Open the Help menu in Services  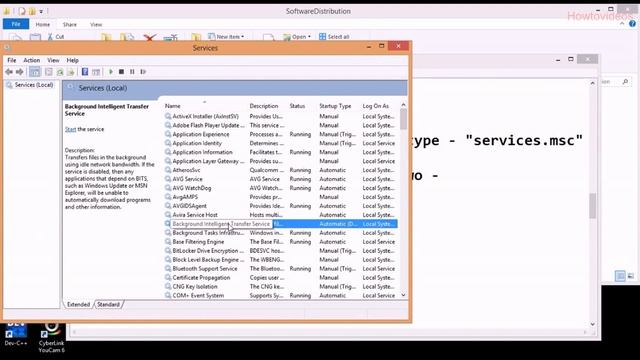[x=73, y=60]
